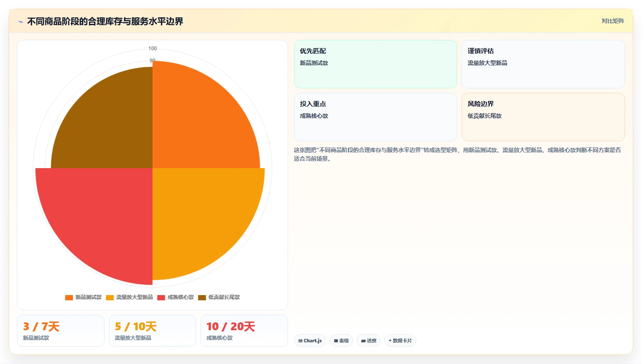Click the 对比矩阵 label in the header
This screenshot has height=364, width=642.
pyautogui.click(x=613, y=21)
